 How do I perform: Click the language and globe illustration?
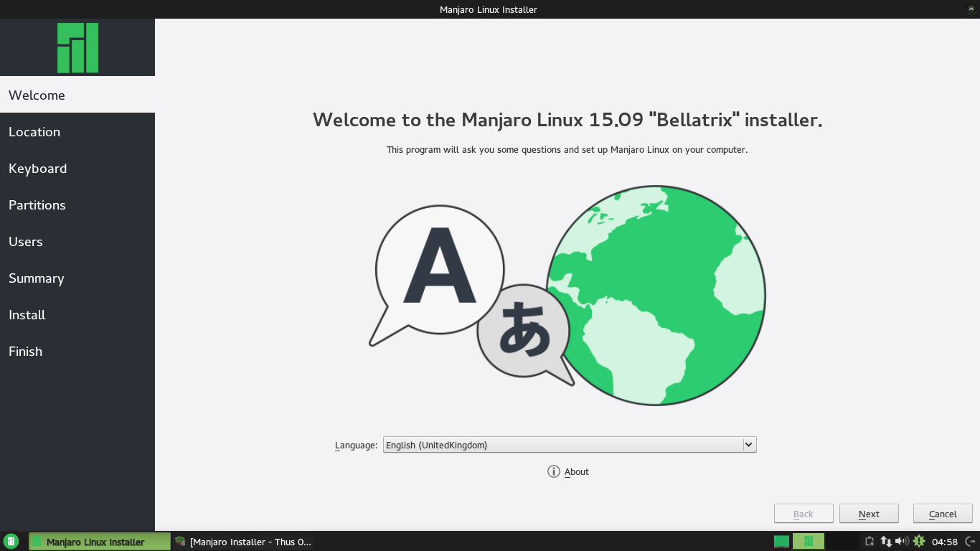[x=567, y=296]
